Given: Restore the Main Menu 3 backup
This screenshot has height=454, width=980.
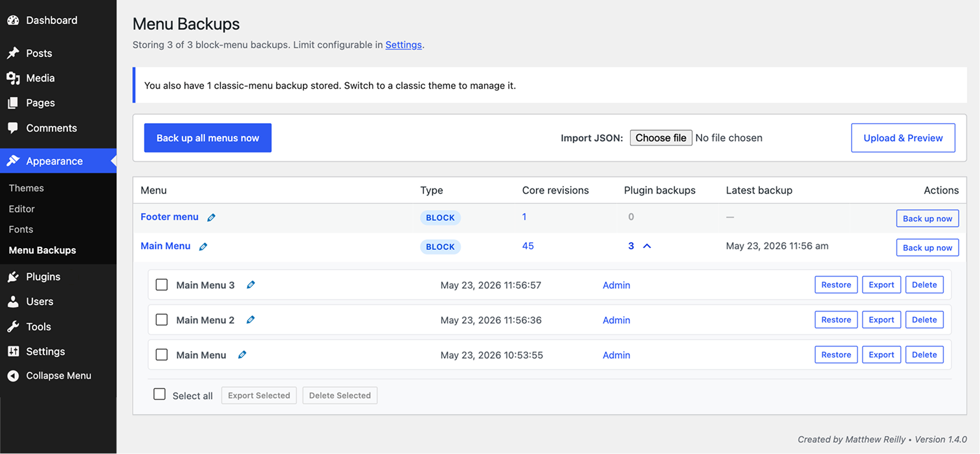Looking at the screenshot, I should pos(836,285).
